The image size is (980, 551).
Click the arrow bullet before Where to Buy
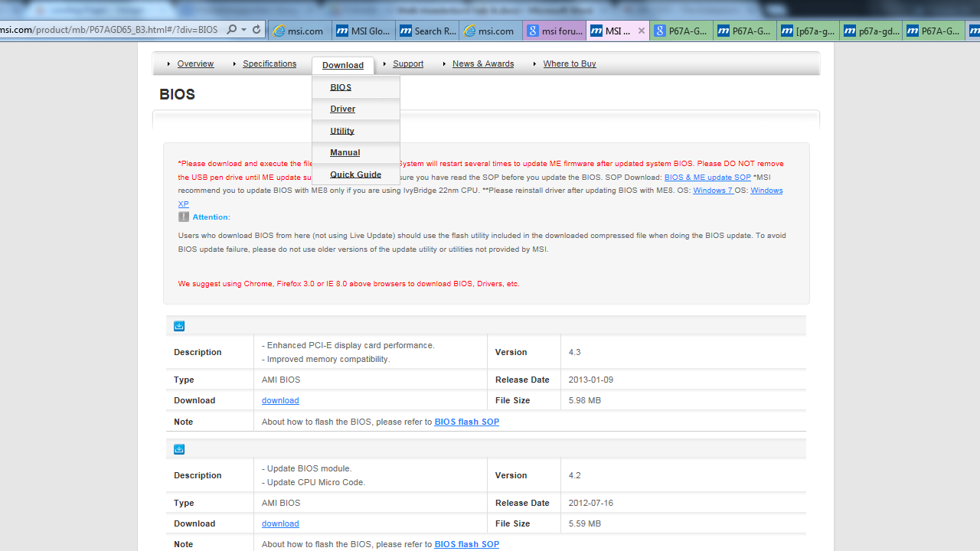pos(535,64)
